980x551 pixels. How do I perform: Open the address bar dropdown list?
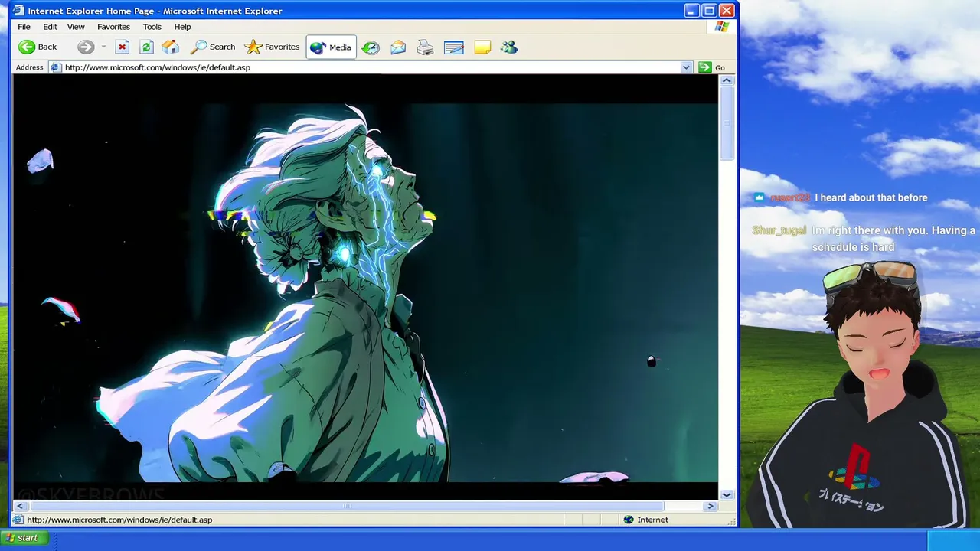pyautogui.click(x=686, y=67)
